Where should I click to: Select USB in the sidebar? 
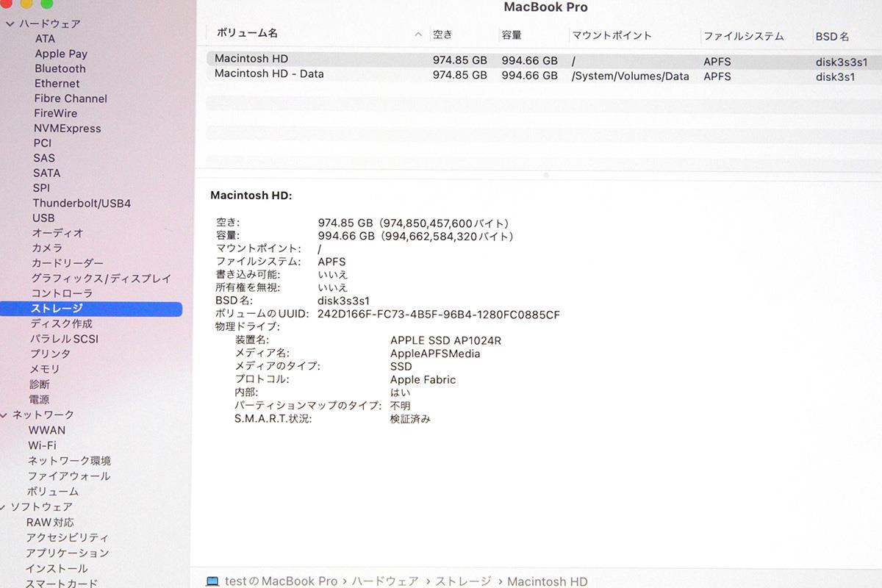pos(43,218)
